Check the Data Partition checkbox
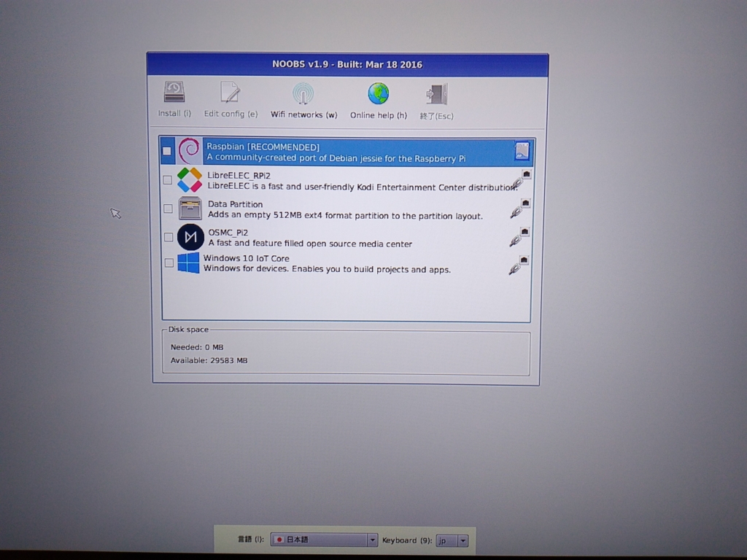Viewport: 747px width, 560px height. [168, 208]
